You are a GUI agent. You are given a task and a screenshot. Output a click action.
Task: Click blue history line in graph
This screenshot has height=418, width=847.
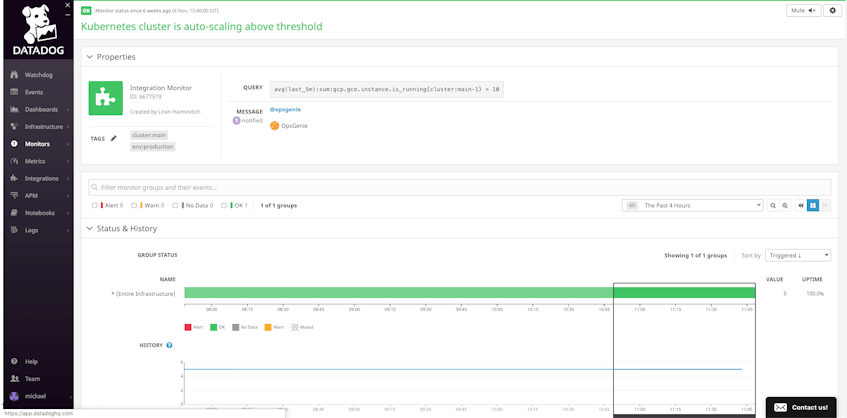(x=463, y=369)
